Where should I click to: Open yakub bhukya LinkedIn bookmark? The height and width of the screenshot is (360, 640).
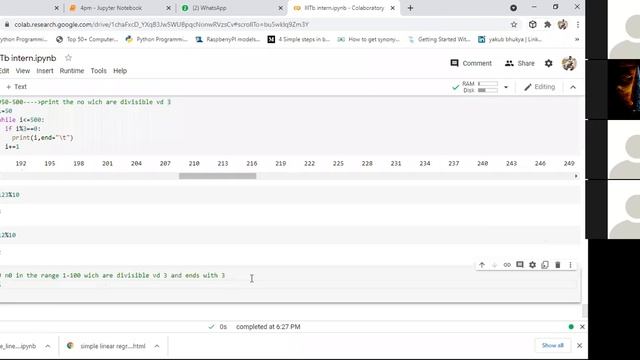pos(510,39)
